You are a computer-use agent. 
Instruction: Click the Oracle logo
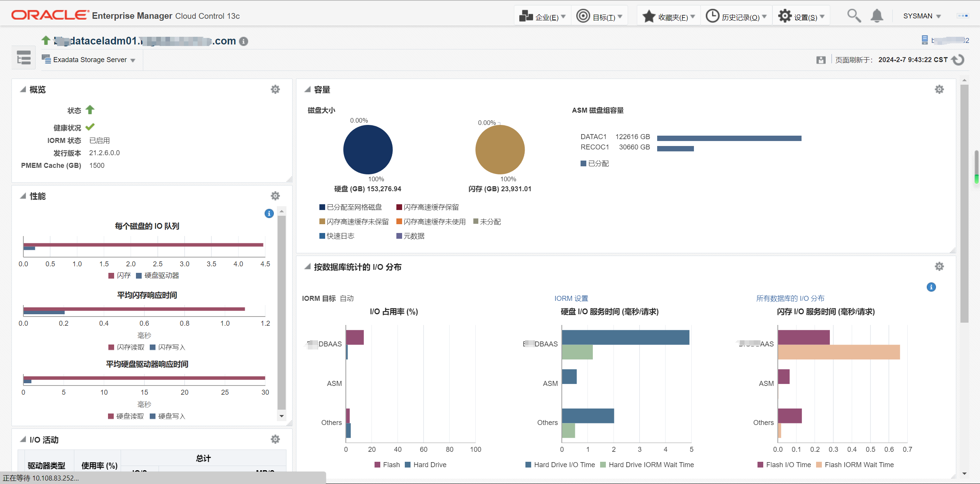50,15
